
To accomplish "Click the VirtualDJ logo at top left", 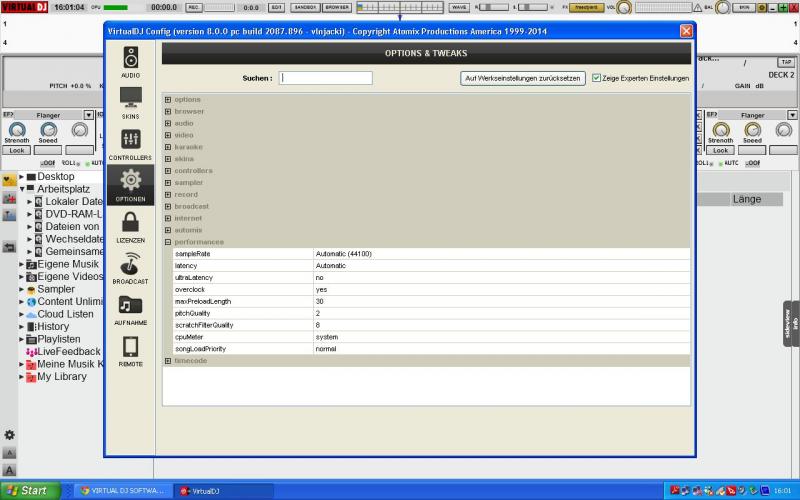I will click(24, 7).
